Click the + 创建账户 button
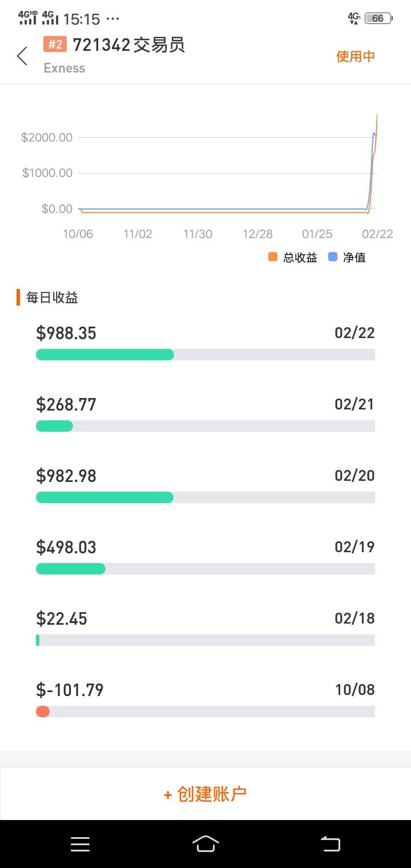 click(205, 794)
